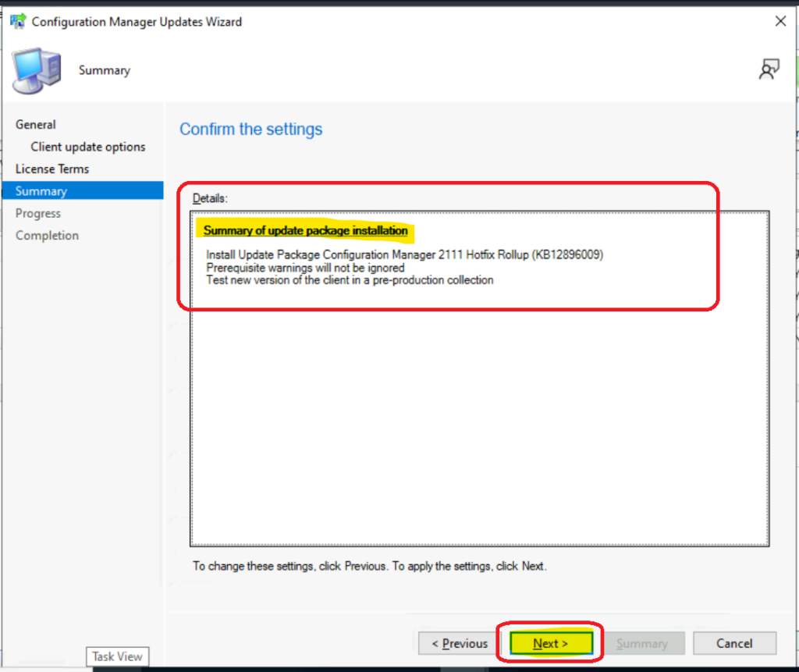Click the Next button
The height and width of the screenshot is (672, 799).
click(551, 643)
